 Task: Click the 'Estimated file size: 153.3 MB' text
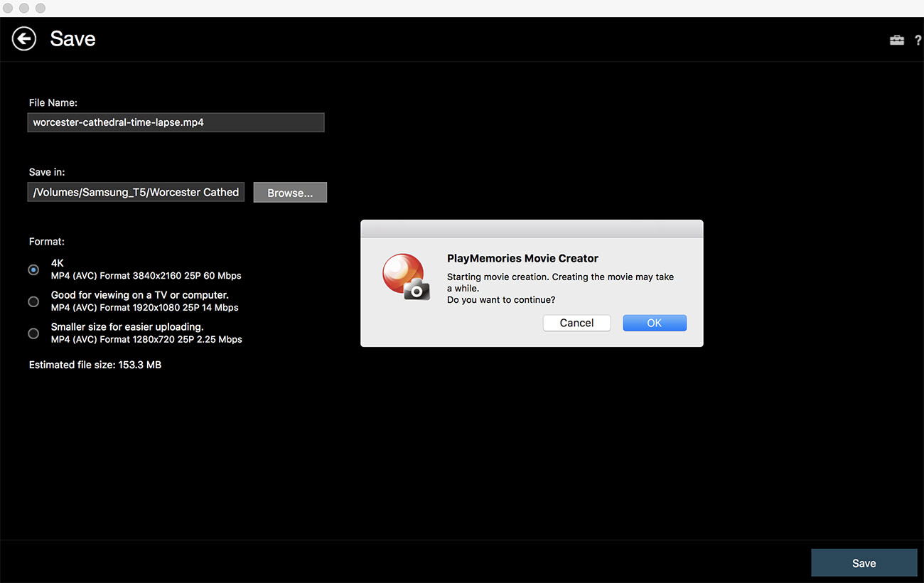(x=95, y=365)
